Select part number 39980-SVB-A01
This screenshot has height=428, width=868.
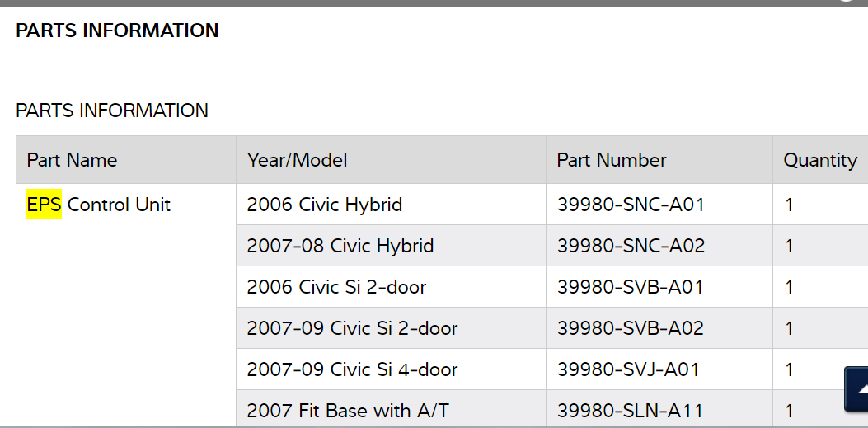tap(631, 287)
